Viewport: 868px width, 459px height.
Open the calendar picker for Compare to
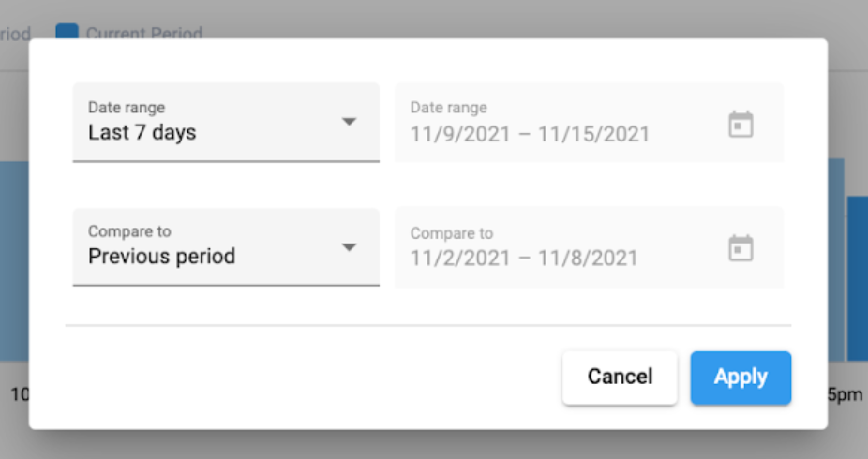click(741, 247)
